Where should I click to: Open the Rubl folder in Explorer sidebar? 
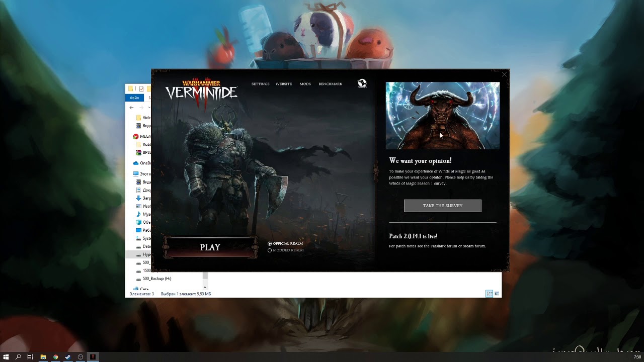click(x=143, y=144)
